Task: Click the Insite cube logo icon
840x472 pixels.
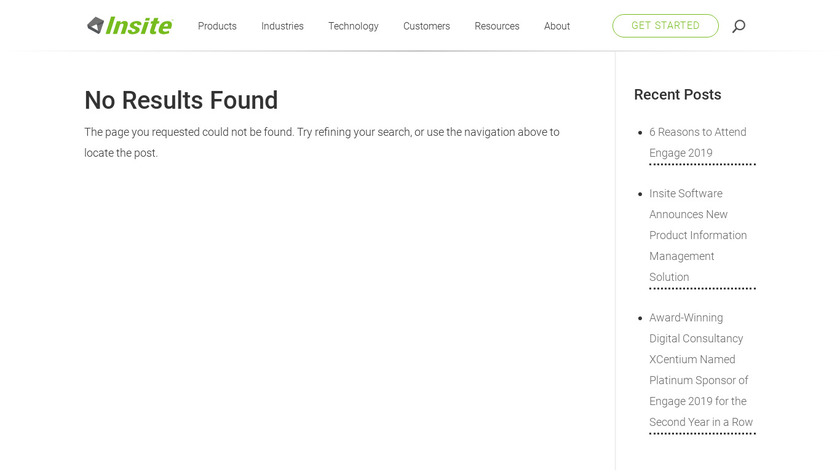Action: click(x=95, y=25)
